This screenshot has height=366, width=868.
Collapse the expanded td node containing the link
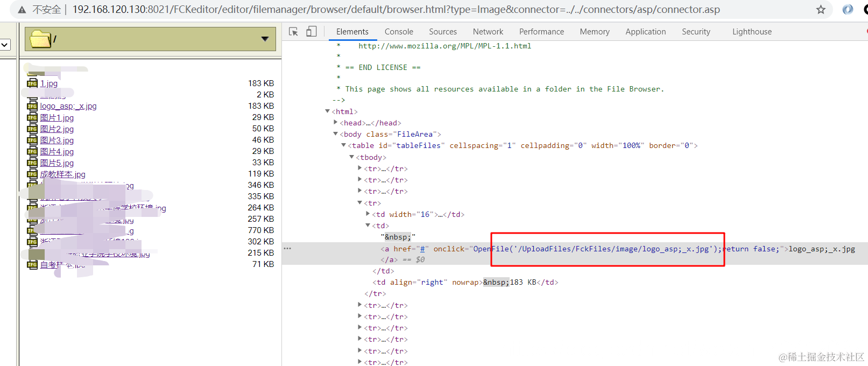click(368, 226)
